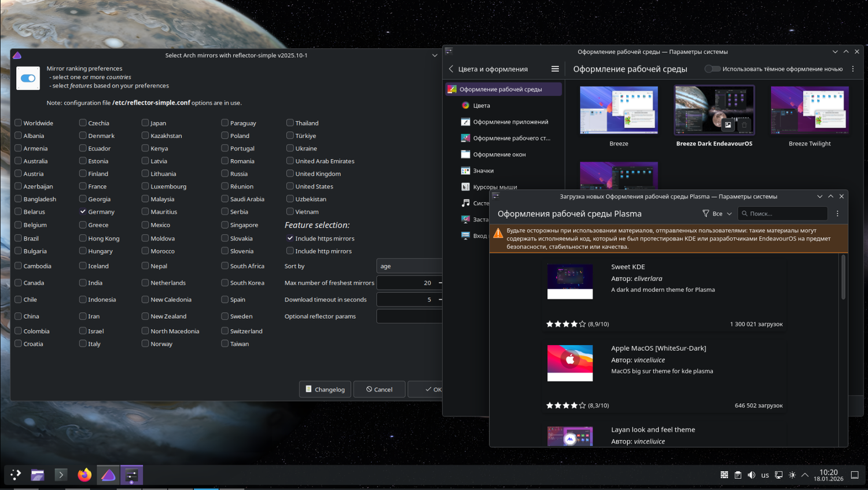The image size is (868, 490).
Task: Click the preview image icon on Breeze Dark EndeavourOS
Action: coord(728,125)
